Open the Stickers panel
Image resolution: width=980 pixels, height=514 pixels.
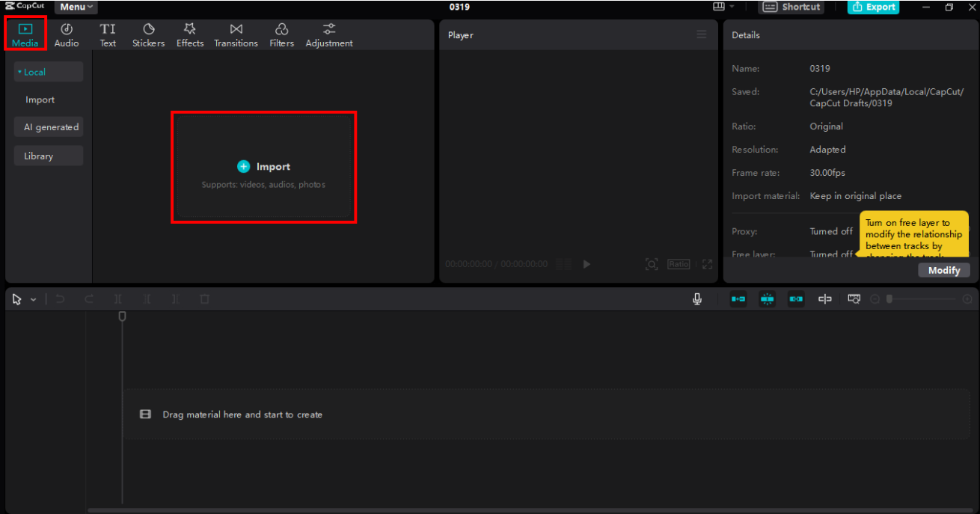(148, 34)
